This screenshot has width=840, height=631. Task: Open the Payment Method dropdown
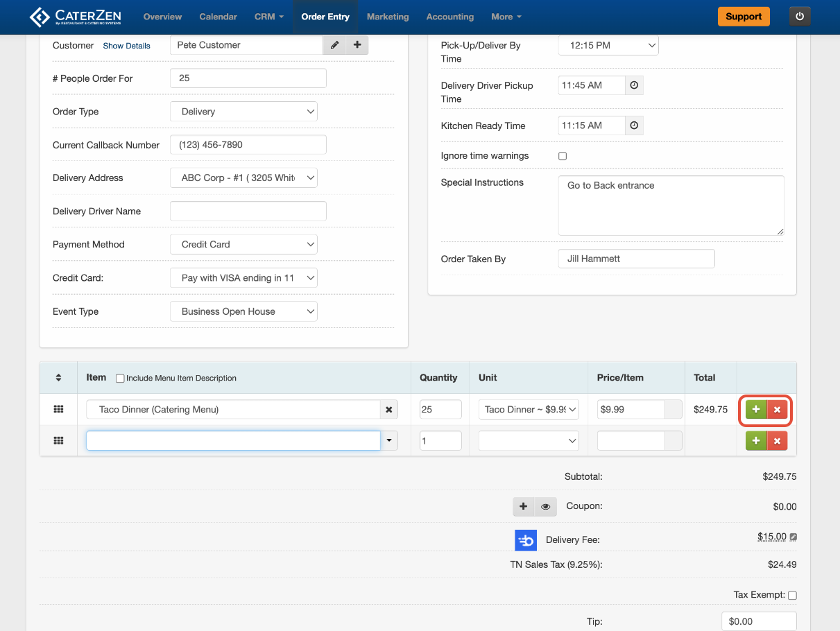tap(243, 245)
